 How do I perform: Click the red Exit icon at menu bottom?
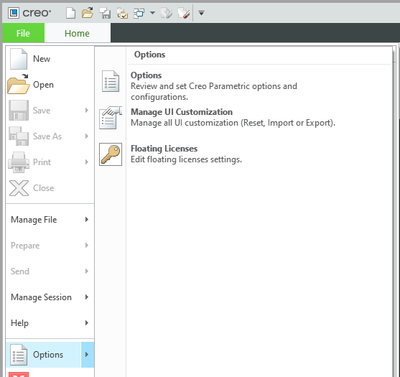19,374
